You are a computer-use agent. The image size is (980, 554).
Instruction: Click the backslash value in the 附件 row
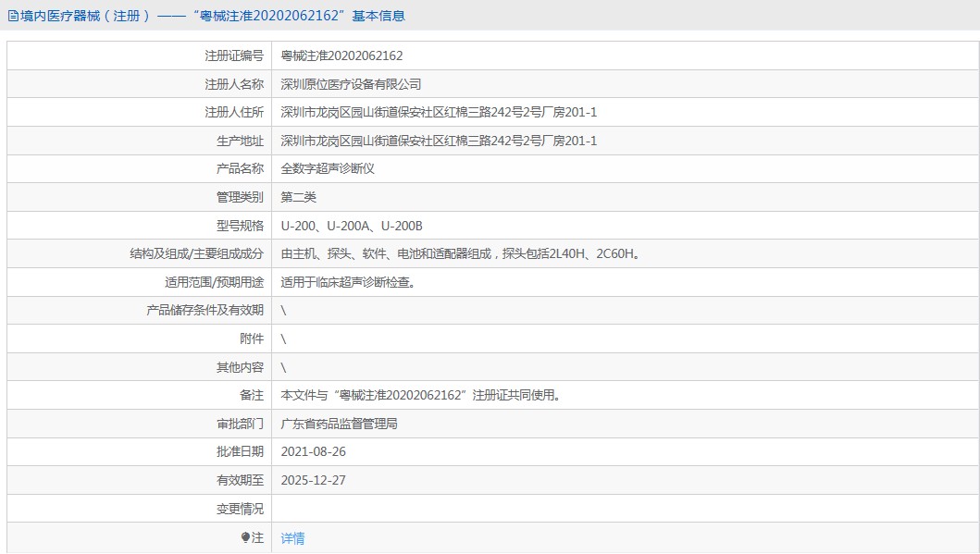click(284, 339)
